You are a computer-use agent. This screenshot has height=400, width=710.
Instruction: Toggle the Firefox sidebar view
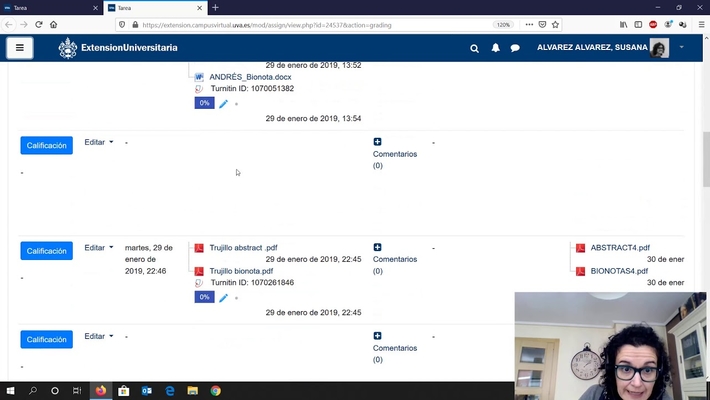[638, 25]
